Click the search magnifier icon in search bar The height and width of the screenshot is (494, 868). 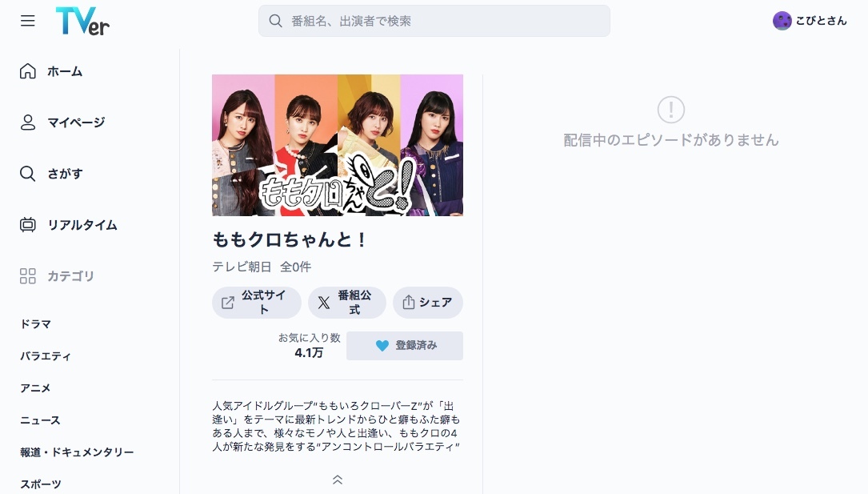coord(275,21)
